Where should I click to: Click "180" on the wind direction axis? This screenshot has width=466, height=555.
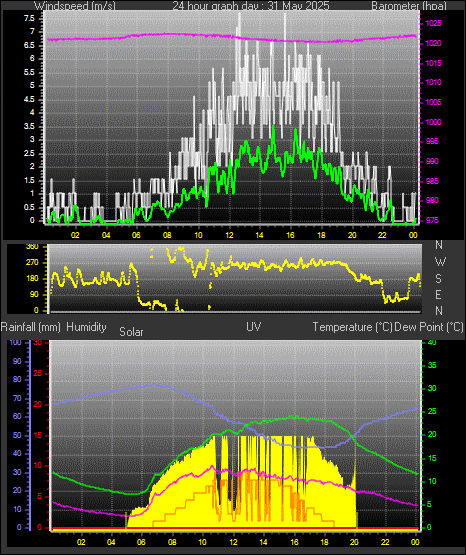(x=32, y=279)
